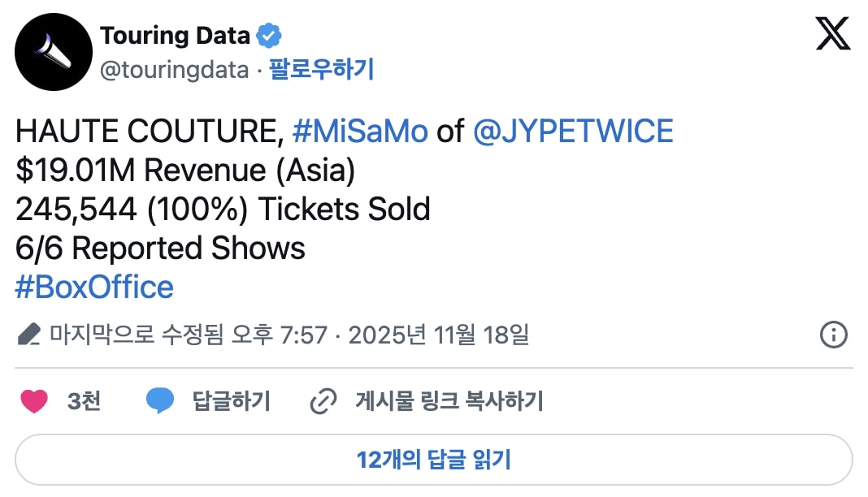Click the Touring Data profile avatar

pyautogui.click(x=53, y=52)
